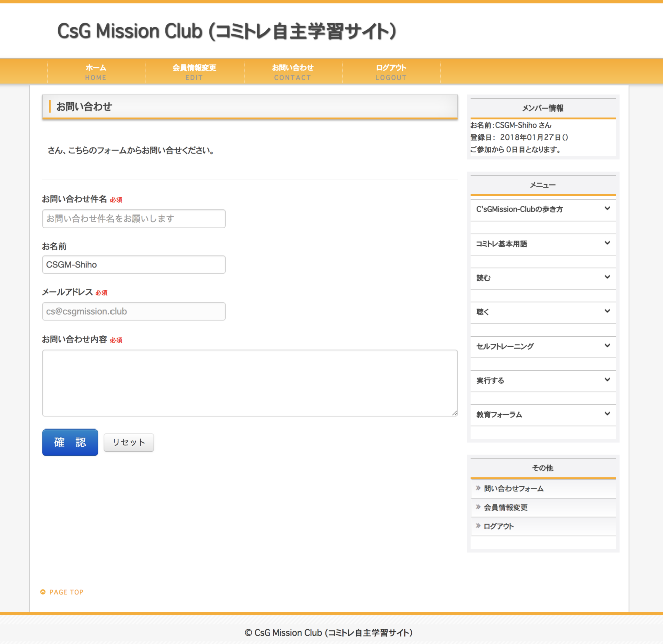The image size is (663, 644).
Task: Click footer © CsG Mission Club text
Action: [329, 633]
